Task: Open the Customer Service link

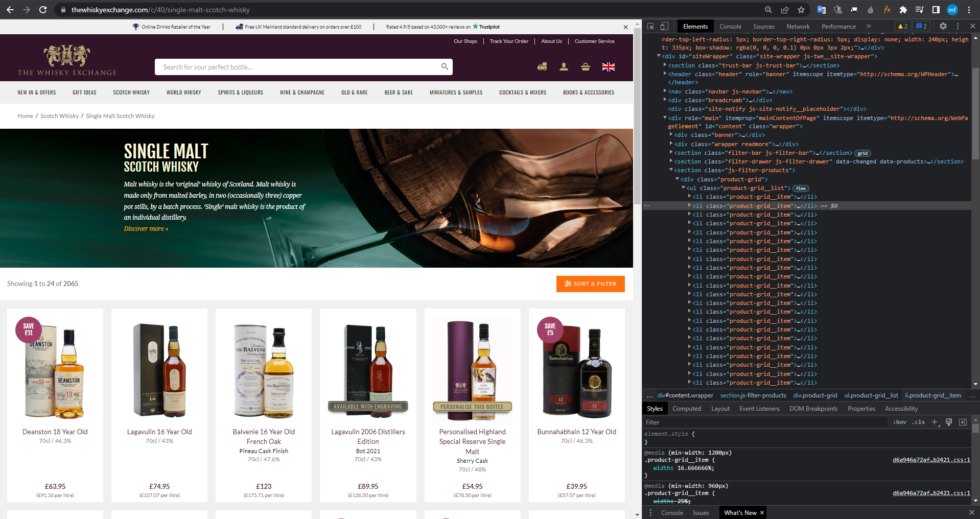Action: click(x=594, y=41)
